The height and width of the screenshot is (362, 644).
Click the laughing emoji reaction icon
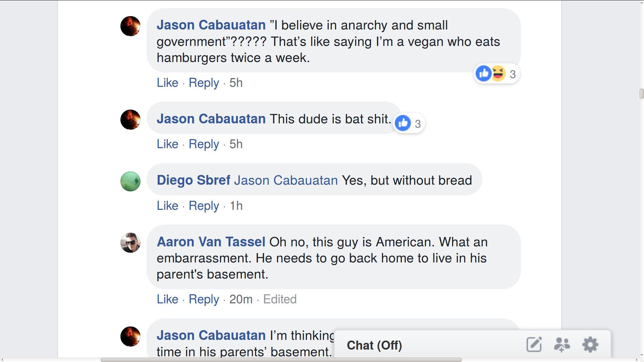pyautogui.click(x=498, y=73)
